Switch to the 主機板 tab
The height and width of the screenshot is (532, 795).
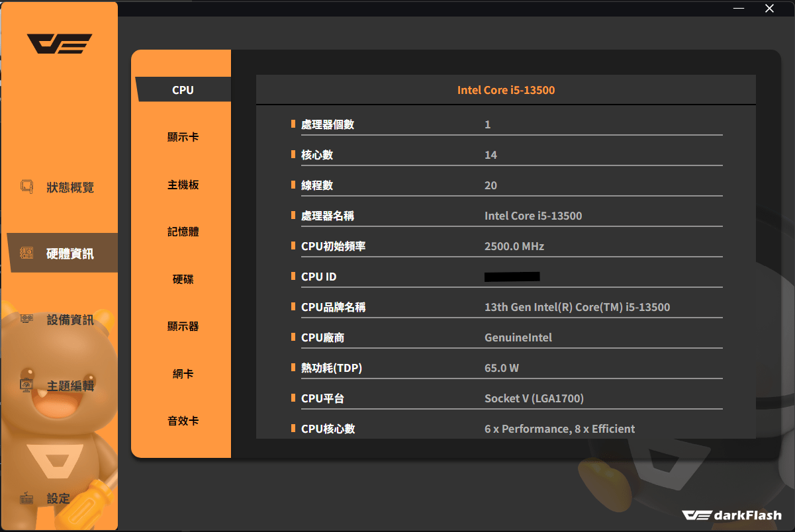(x=183, y=185)
